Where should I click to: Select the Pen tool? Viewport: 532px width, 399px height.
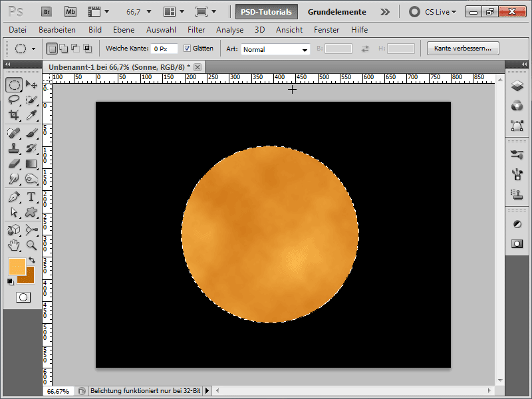click(x=14, y=197)
